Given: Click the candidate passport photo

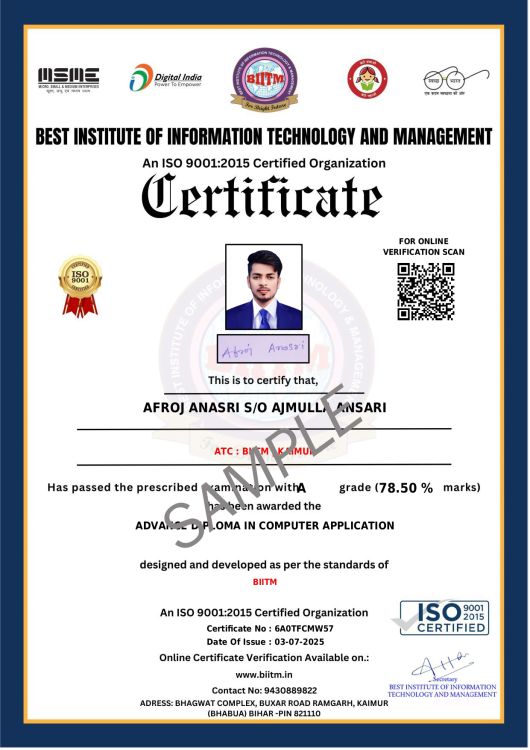Looking at the screenshot, I should 264,287.
